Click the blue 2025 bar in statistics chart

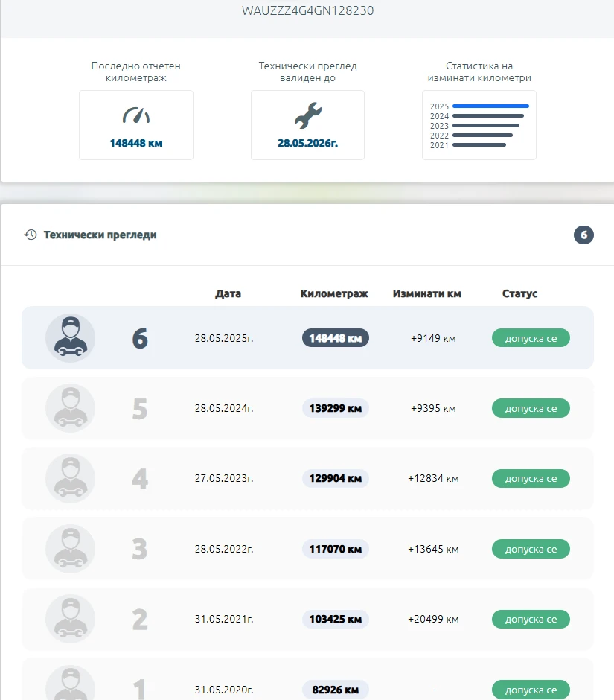coord(490,106)
